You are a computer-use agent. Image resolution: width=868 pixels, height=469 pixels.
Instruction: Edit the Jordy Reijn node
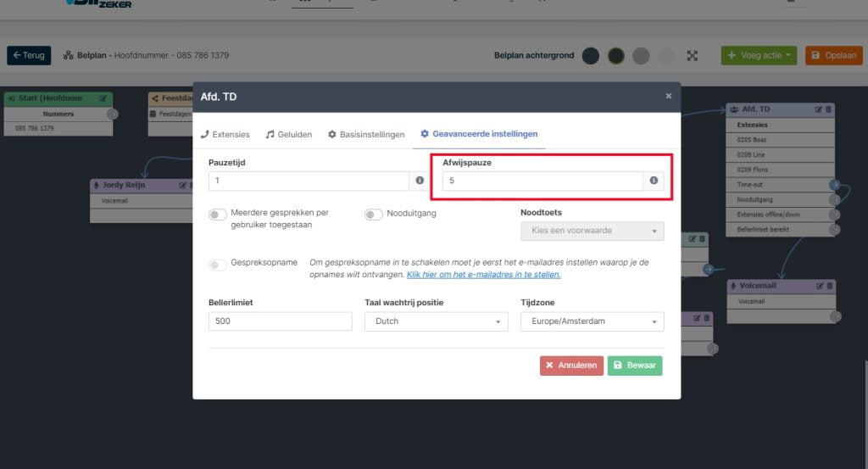click(x=183, y=185)
